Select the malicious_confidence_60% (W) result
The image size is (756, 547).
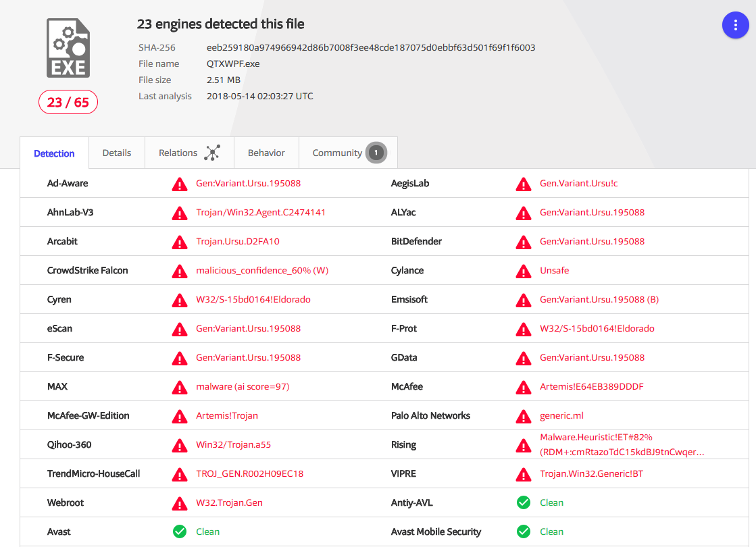tap(262, 270)
